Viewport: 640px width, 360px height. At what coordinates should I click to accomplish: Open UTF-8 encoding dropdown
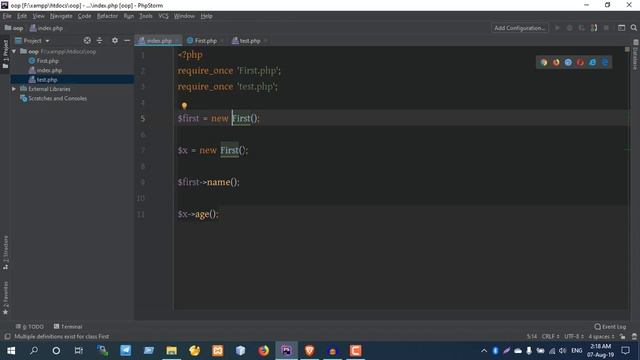[574, 337]
